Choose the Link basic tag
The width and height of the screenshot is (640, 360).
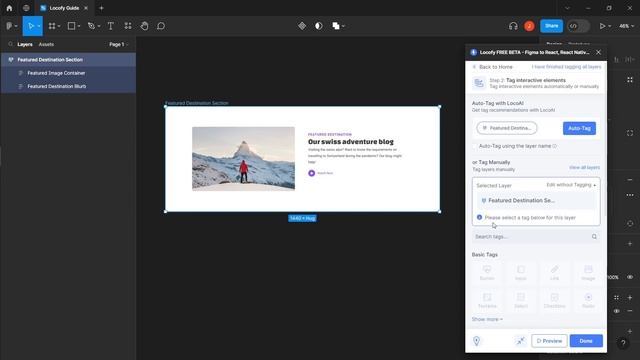554,273
